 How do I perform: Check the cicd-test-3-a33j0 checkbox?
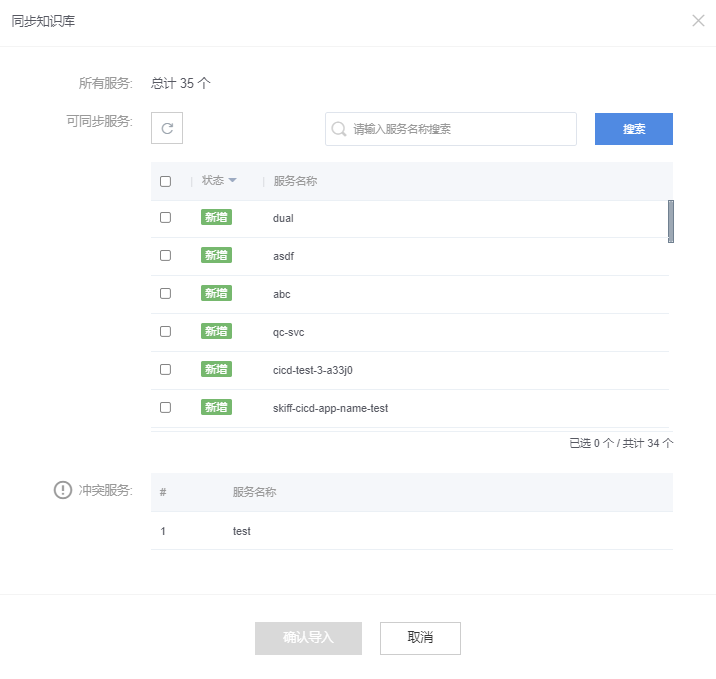(165, 369)
